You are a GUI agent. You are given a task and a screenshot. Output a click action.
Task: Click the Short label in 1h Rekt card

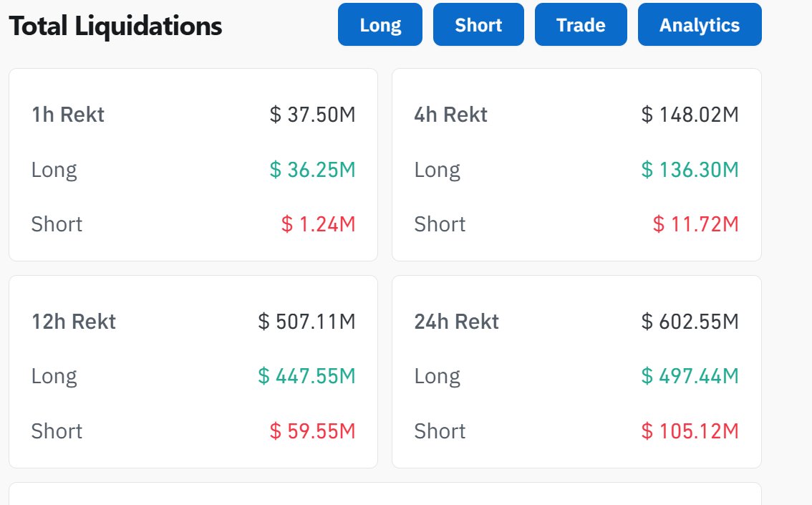pos(57,224)
